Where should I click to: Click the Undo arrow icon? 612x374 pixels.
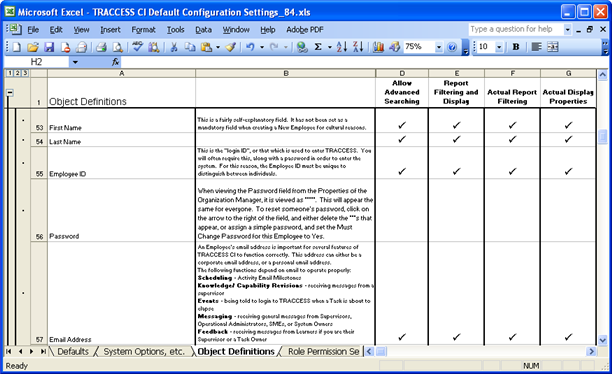[x=250, y=47]
